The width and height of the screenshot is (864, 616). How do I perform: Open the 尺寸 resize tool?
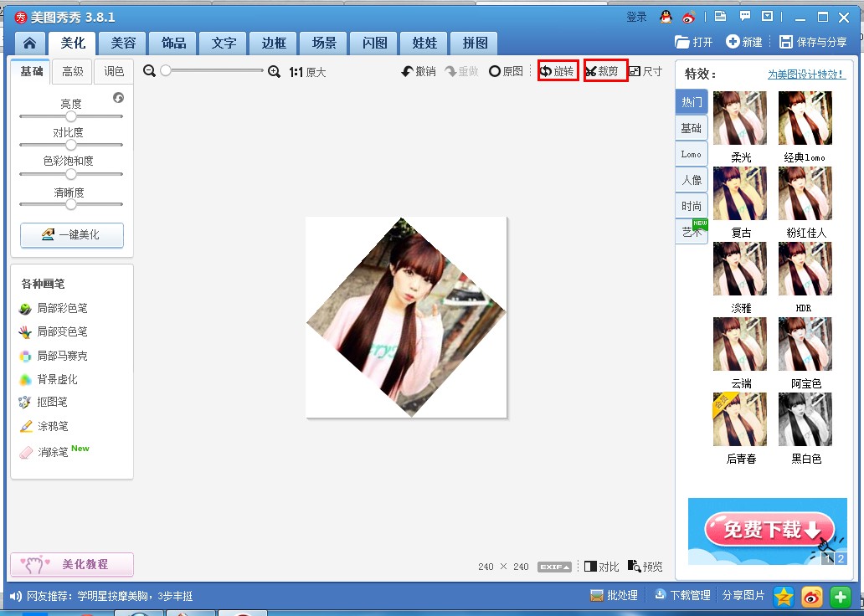pos(645,72)
